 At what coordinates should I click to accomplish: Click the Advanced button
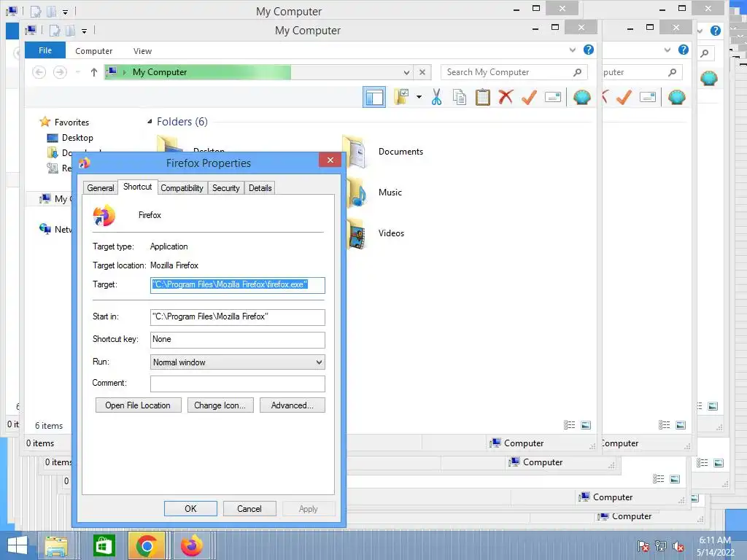[292, 405]
